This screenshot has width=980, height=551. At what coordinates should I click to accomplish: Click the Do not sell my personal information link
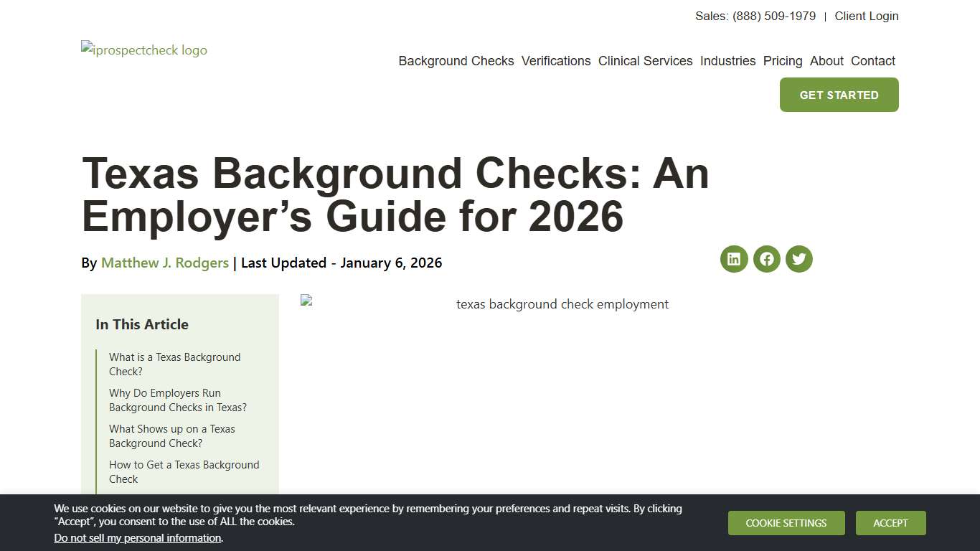click(137, 537)
